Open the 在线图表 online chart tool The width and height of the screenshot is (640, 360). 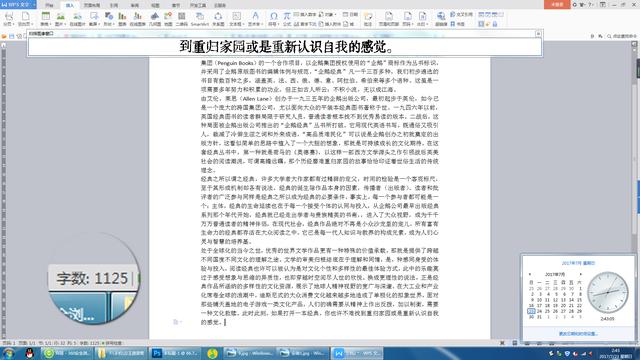click(138, 16)
